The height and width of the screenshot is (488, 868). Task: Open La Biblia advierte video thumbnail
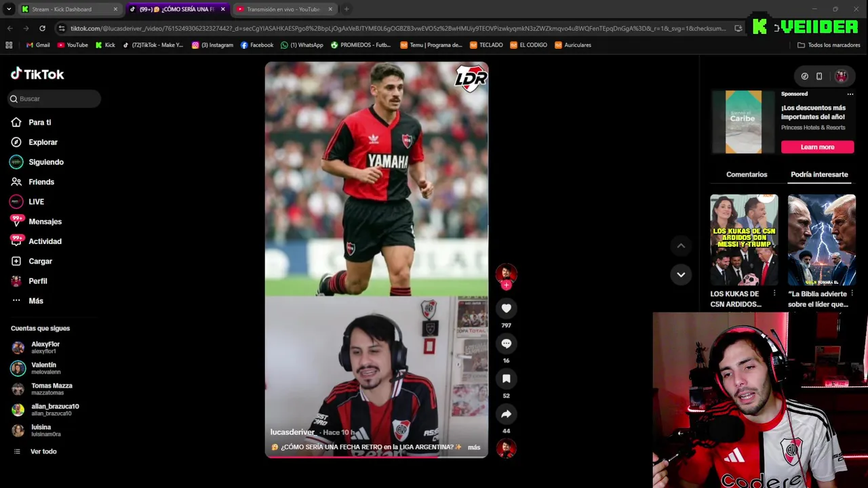pos(821,240)
